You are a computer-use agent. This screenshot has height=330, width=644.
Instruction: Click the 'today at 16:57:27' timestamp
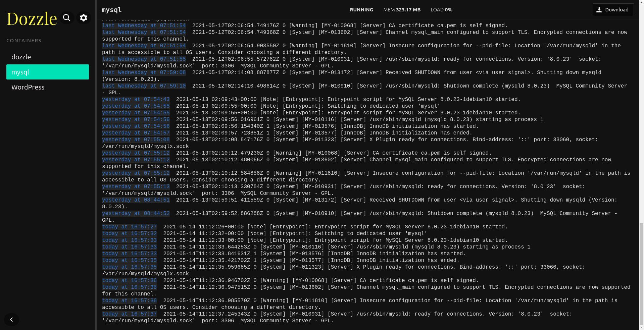129,227
